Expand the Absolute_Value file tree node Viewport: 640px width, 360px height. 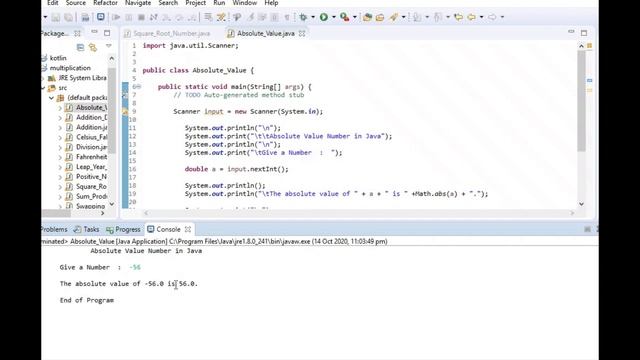coord(60,108)
